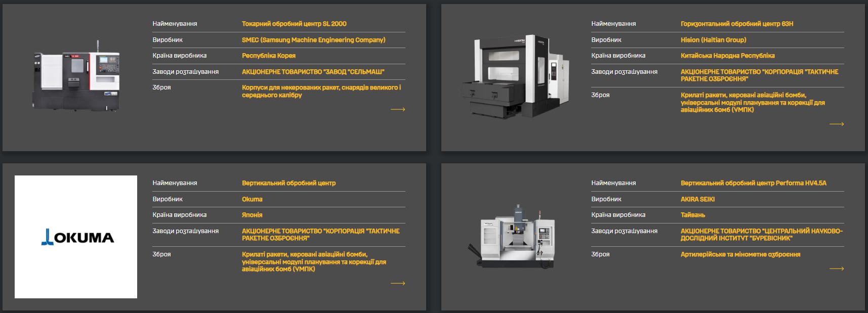Click manufacturer 'SMEC (Samsung Machine Engineering Company)'
Image resolution: width=868 pixels, height=313 pixels.
click(x=313, y=40)
